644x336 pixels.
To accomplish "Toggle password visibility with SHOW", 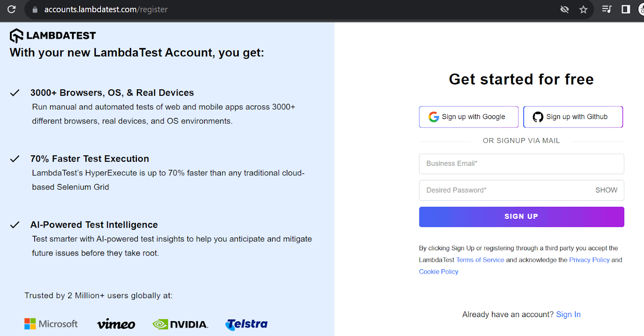I will 606,190.
